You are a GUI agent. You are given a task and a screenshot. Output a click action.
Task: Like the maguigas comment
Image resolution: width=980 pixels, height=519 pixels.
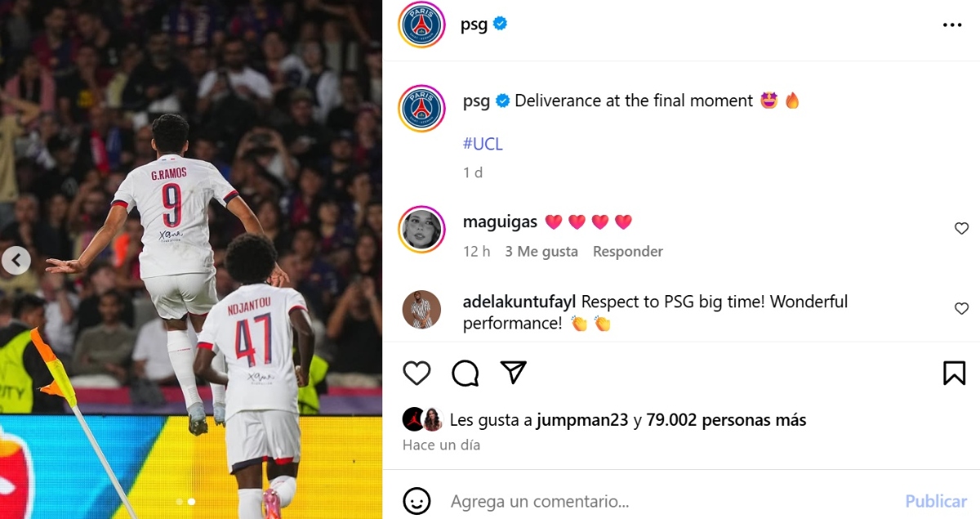coord(961,229)
